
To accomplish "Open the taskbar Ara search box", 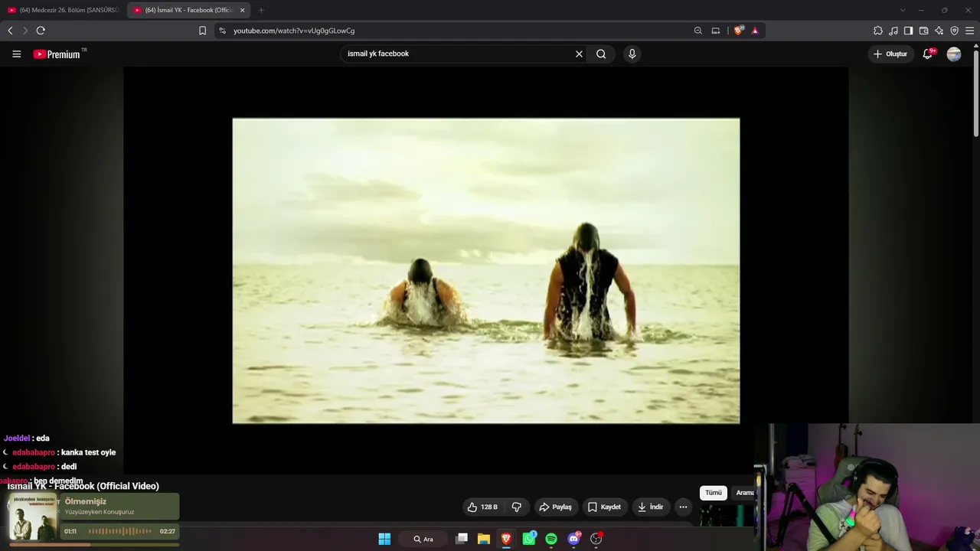I will click(x=423, y=539).
